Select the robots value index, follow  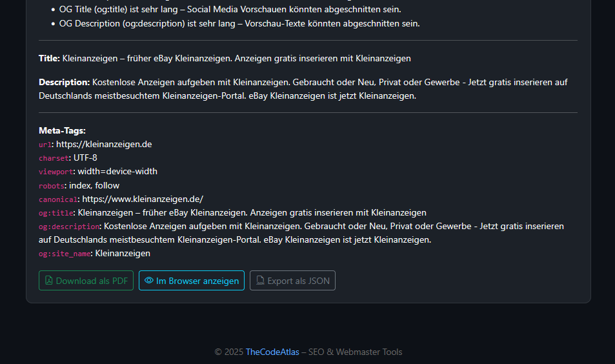click(x=94, y=185)
